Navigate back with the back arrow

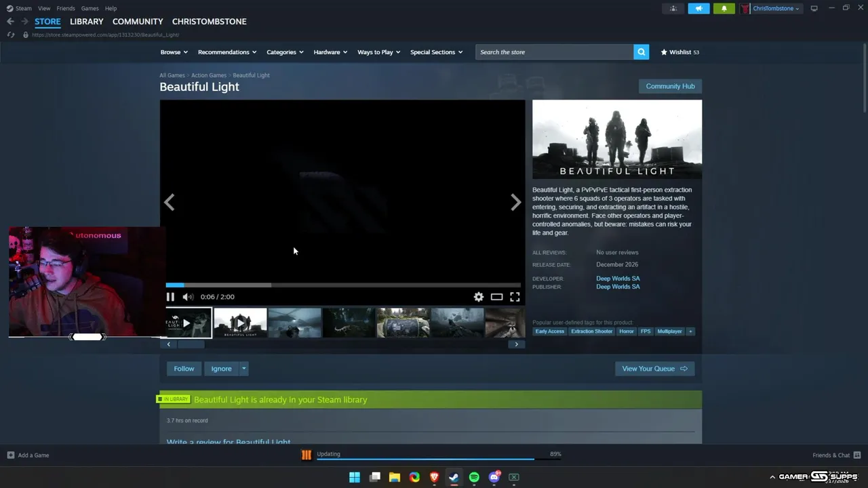click(10, 22)
